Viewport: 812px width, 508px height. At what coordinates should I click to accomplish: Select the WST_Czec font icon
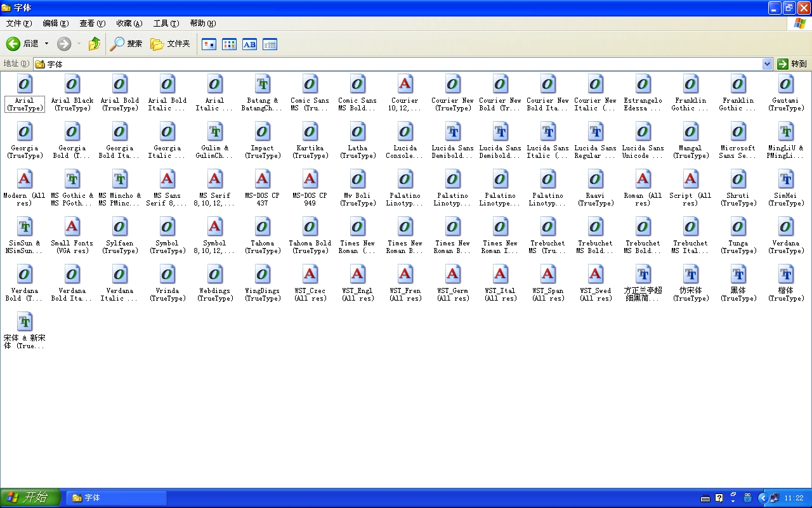tap(310, 274)
